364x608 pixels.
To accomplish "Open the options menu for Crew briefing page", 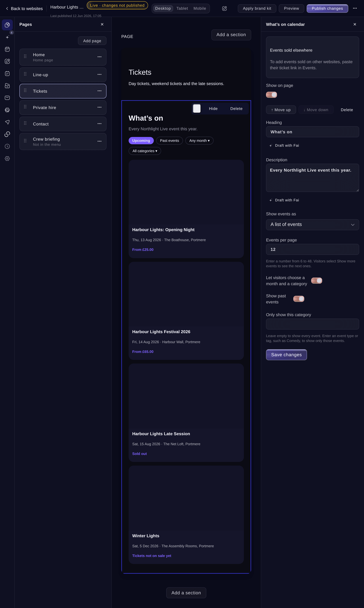I will pyautogui.click(x=99, y=141).
